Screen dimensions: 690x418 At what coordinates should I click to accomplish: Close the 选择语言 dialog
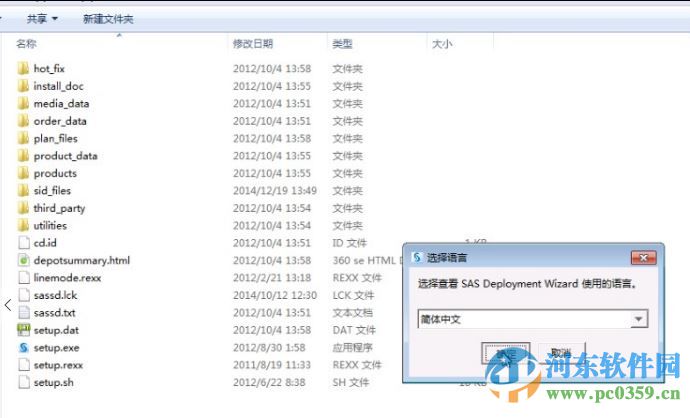click(x=643, y=257)
